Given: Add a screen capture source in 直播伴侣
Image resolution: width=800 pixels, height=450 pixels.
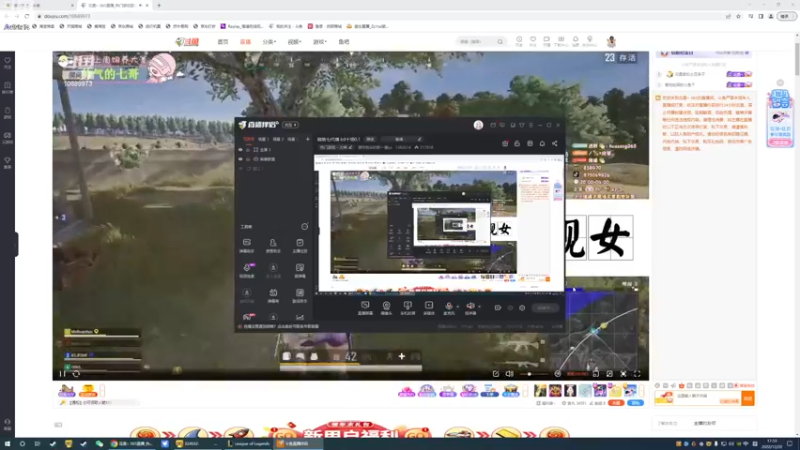Looking at the screenshot, I should click(365, 308).
